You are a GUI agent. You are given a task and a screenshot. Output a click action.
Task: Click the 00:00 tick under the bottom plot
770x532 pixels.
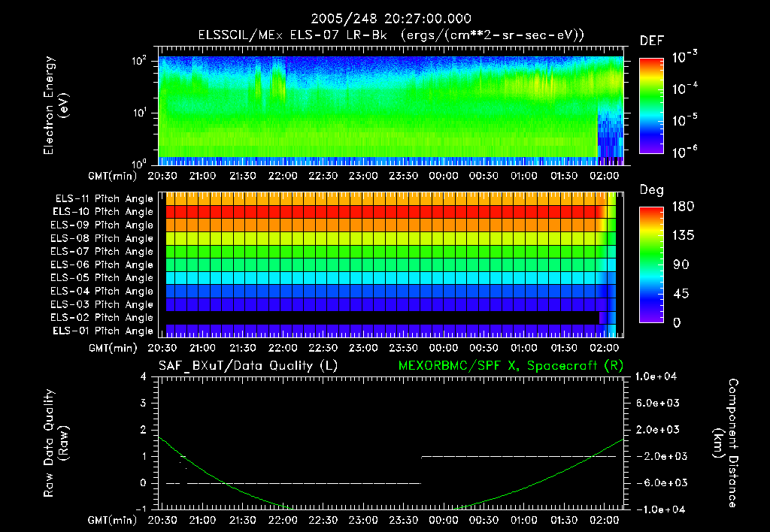[x=443, y=520]
